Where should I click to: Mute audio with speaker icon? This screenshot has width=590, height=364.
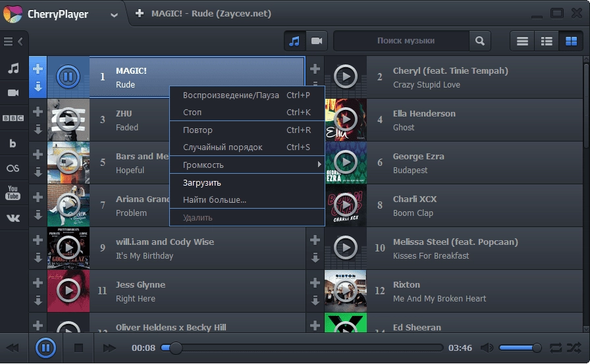coord(487,348)
